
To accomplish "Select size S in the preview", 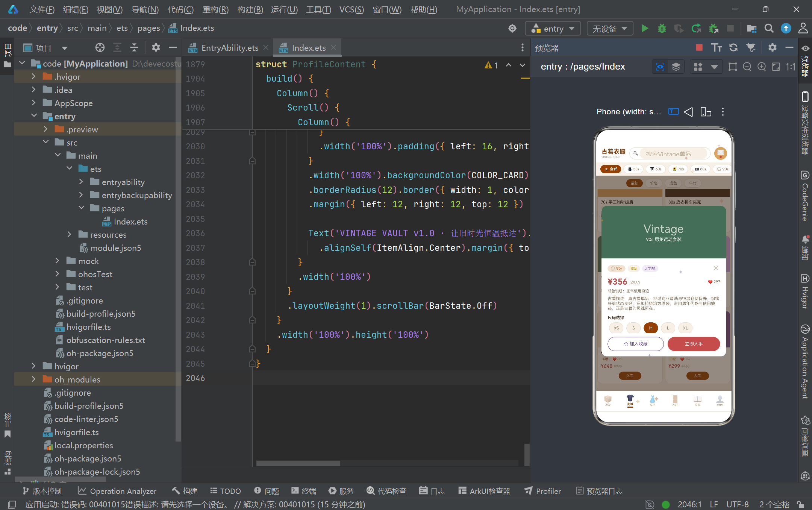I will [633, 328].
